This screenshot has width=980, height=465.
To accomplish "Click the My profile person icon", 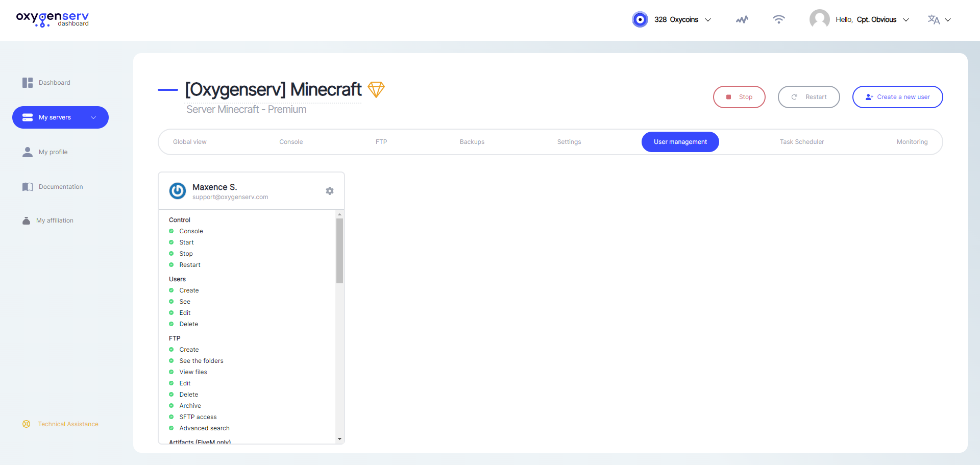I will pos(28,152).
